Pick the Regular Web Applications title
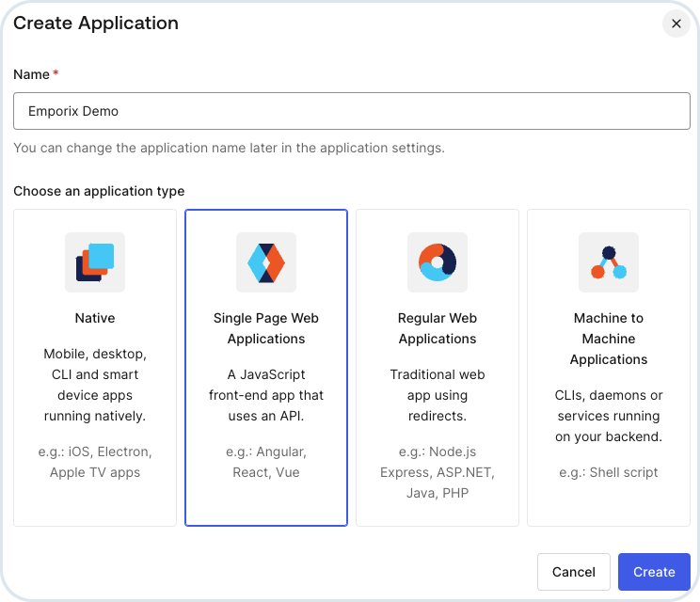700x602 pixels. tap(437, 328)
